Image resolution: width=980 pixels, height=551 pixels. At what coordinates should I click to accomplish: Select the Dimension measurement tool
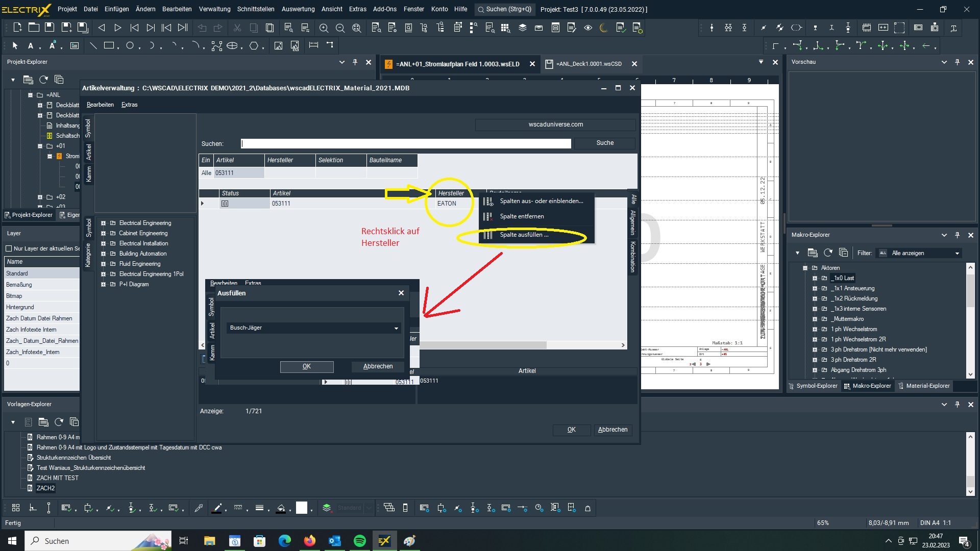313,45
